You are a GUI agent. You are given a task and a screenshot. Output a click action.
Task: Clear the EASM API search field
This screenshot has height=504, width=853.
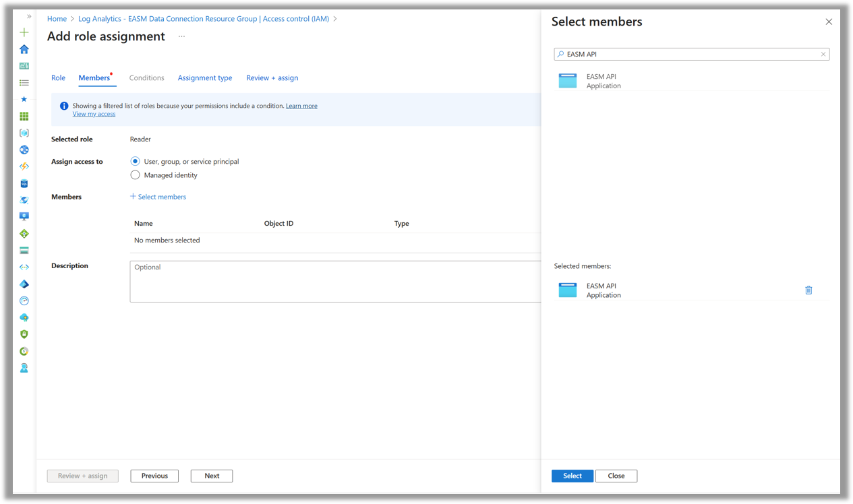(x=823, y=54)
